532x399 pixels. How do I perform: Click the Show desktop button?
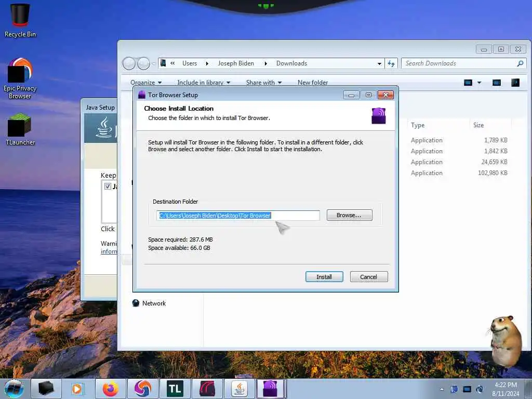(x=528, y=389)
